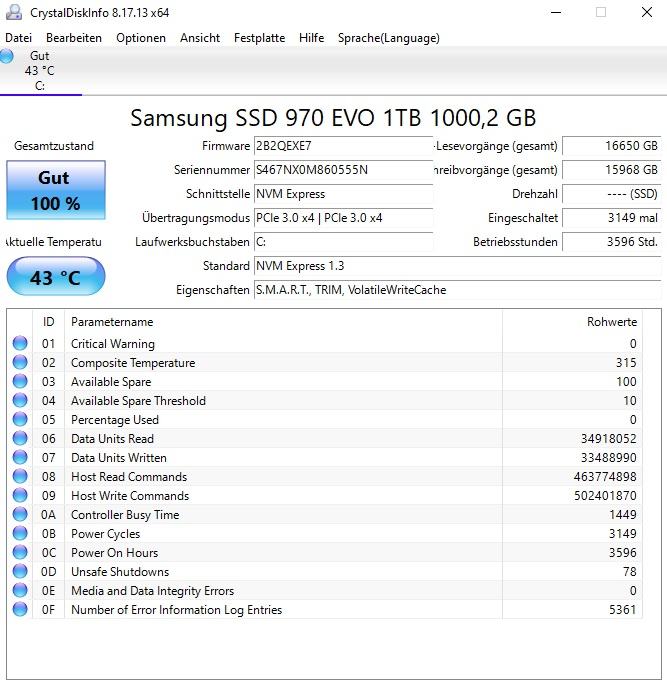Minimize the CrystalDiskInfo window
The width and height of the screenshot is (667, 686).
click(x=556, y=12)
